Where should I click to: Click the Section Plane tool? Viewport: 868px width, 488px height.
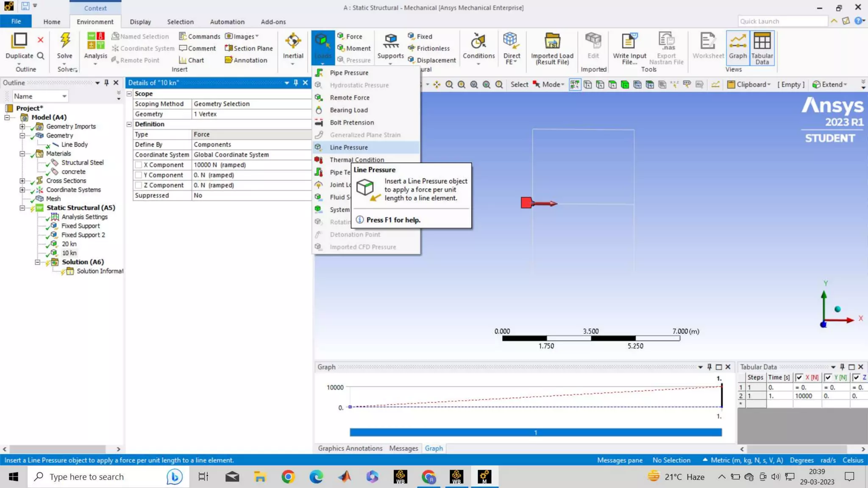click(x=249, y=48)
